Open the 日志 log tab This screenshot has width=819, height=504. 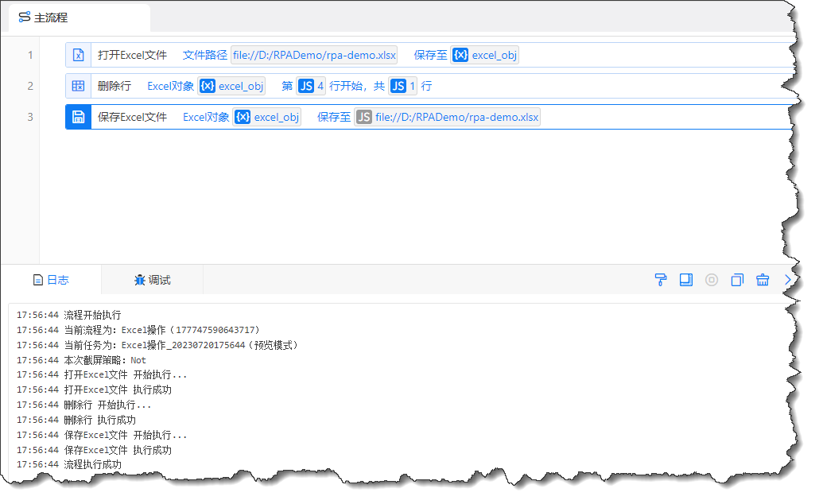[x=51, y=280]
